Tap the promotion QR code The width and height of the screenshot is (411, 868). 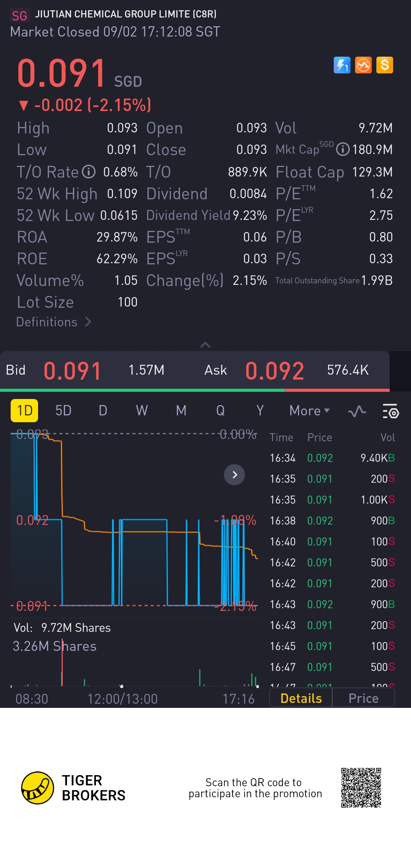coord(361,787)
